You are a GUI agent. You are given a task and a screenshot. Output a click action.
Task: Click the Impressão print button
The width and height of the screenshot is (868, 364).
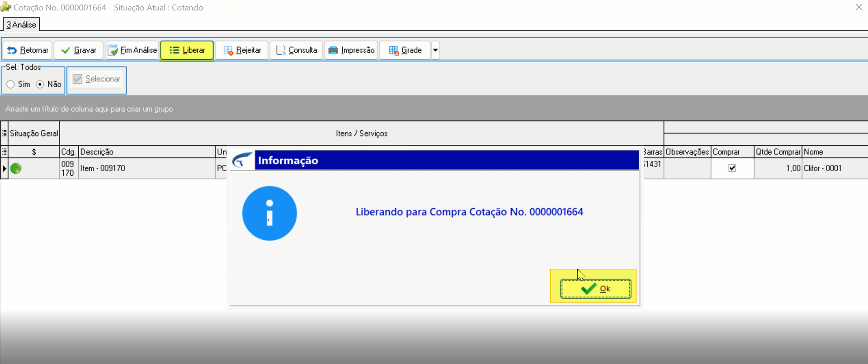[x=351, y=50]
